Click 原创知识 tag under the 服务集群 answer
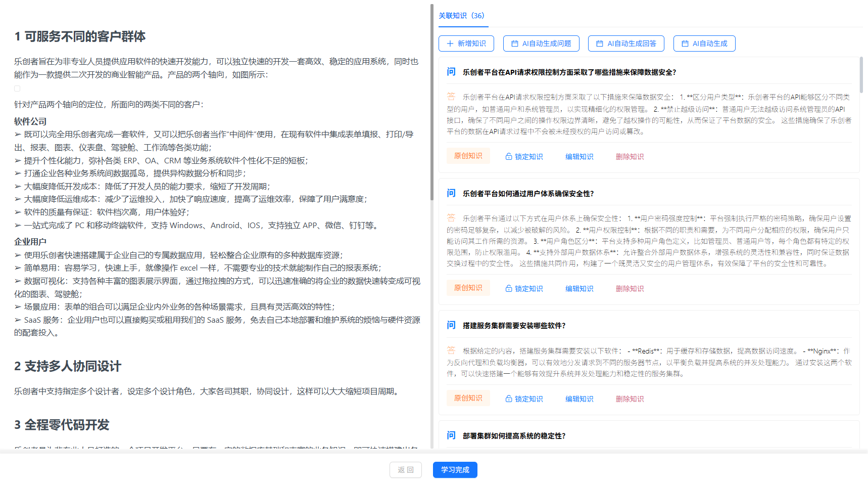Viewport: 868px width, 483px height. click(468, 398)
